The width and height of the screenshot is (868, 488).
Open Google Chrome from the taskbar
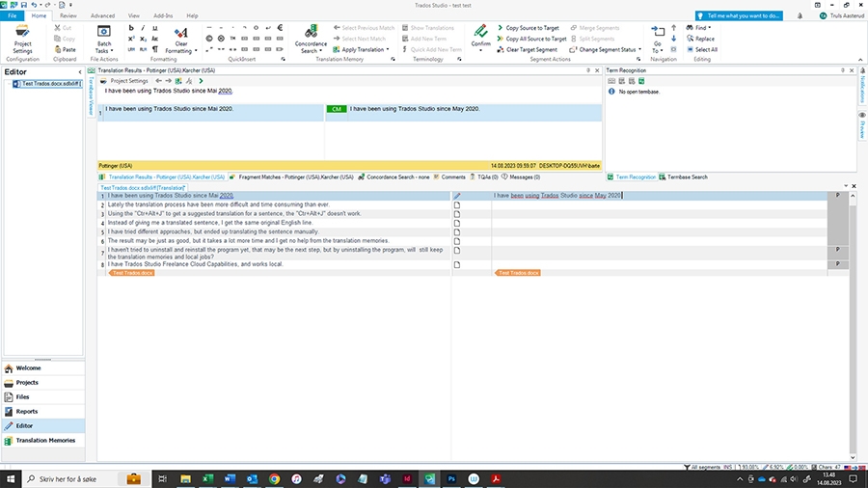274,478
